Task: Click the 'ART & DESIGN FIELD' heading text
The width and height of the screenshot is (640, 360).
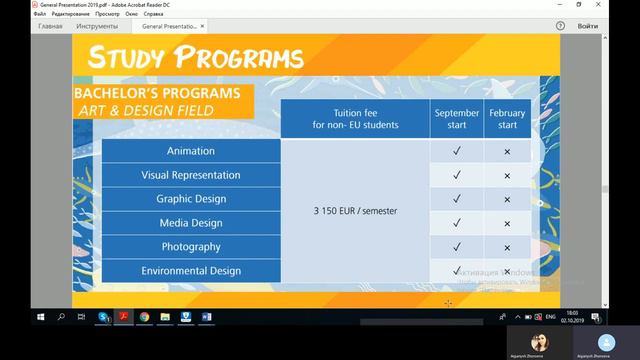Action: 146,111
